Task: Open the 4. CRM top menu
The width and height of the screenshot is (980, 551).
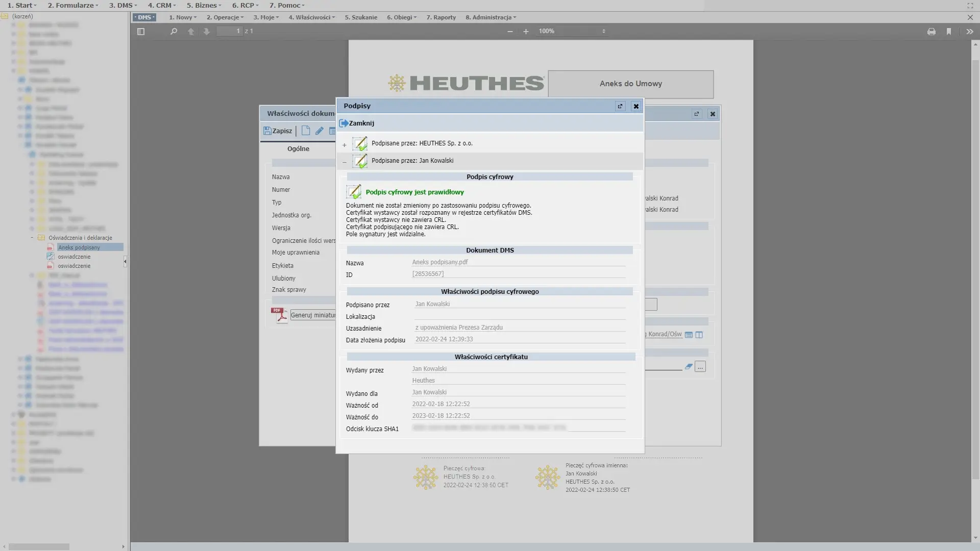Action: point(162,5)
